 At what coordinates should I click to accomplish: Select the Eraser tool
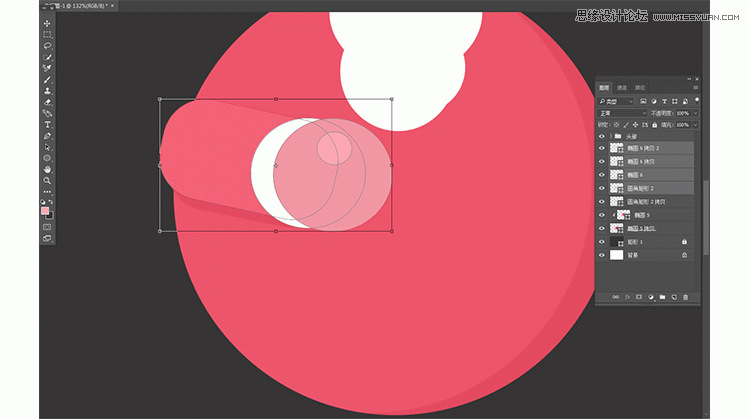click(47, 102)
